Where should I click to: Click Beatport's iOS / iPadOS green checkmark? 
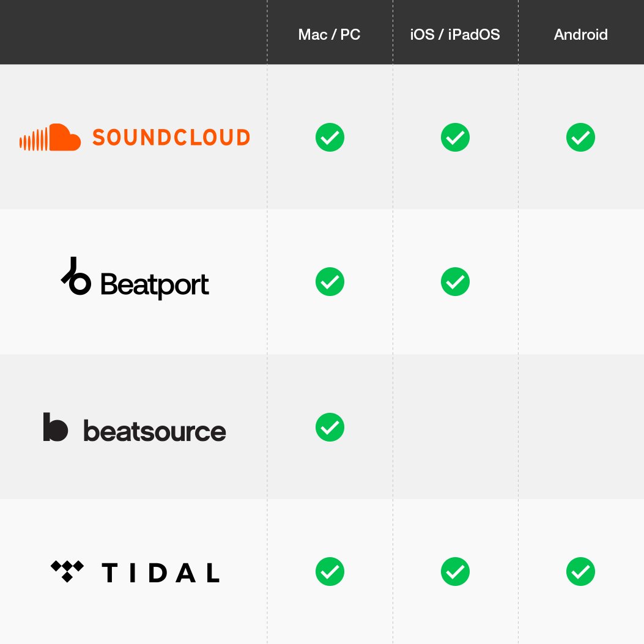455,282
